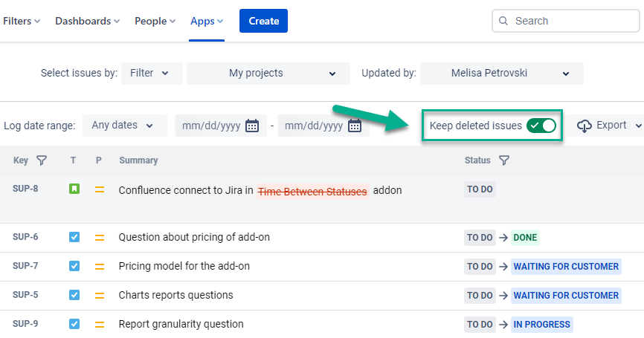Image resolution: width=644 pixels, height=338 pixels.
Task: Open the SUP-5 issue key link
Action: click(x=25, y=295)
